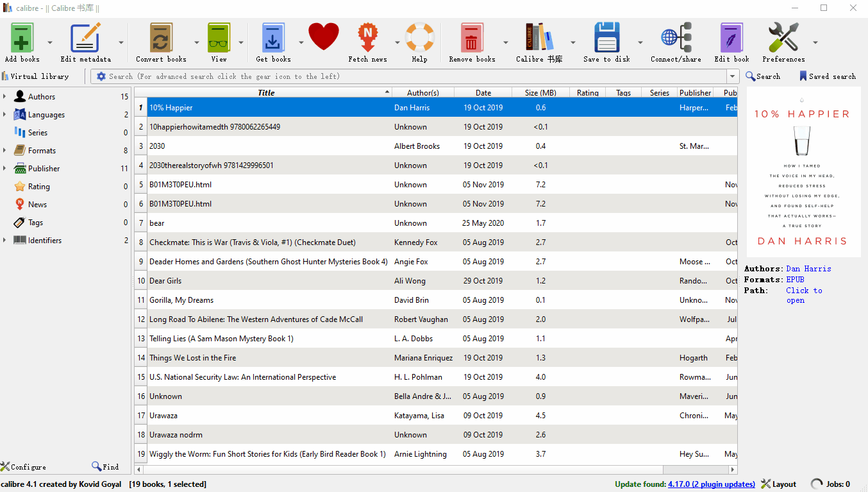Click Configure in Tag browser

23,467
